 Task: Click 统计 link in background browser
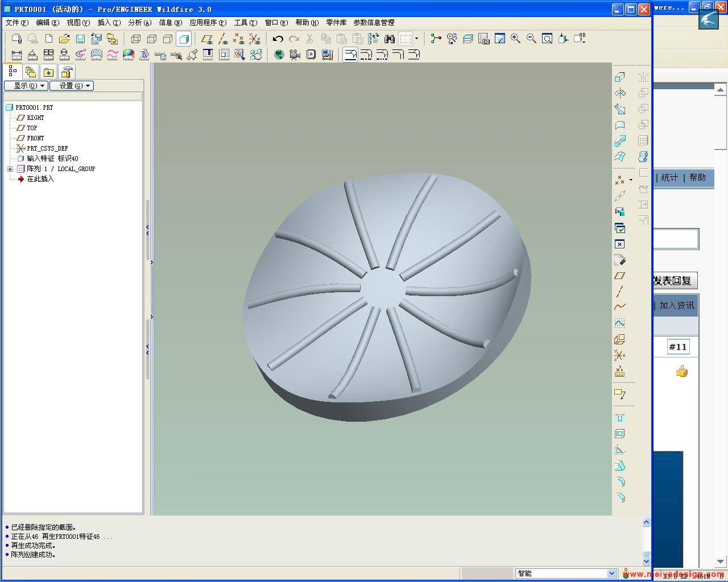[669, 177]
